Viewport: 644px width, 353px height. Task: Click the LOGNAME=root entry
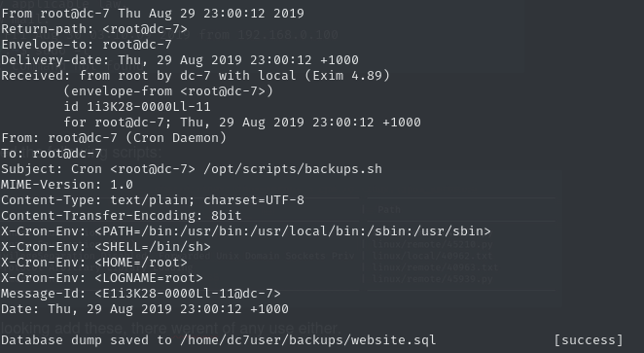click(x=149, y=278)
